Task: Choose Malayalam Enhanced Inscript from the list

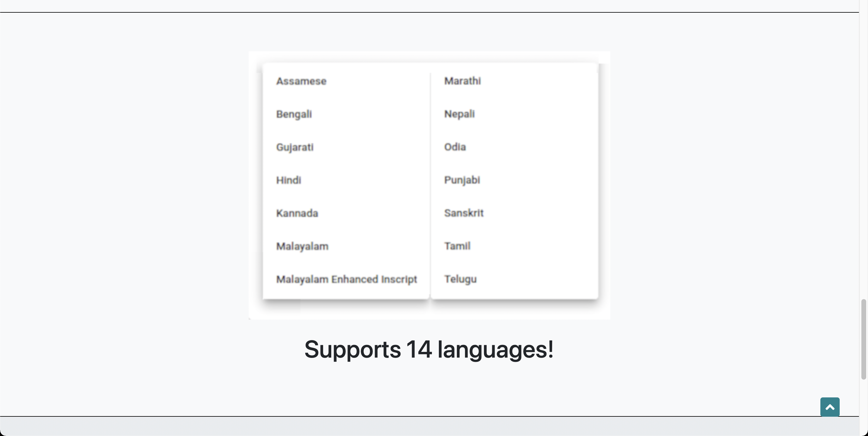Action: pyautogui.click(x=346, y=279)
